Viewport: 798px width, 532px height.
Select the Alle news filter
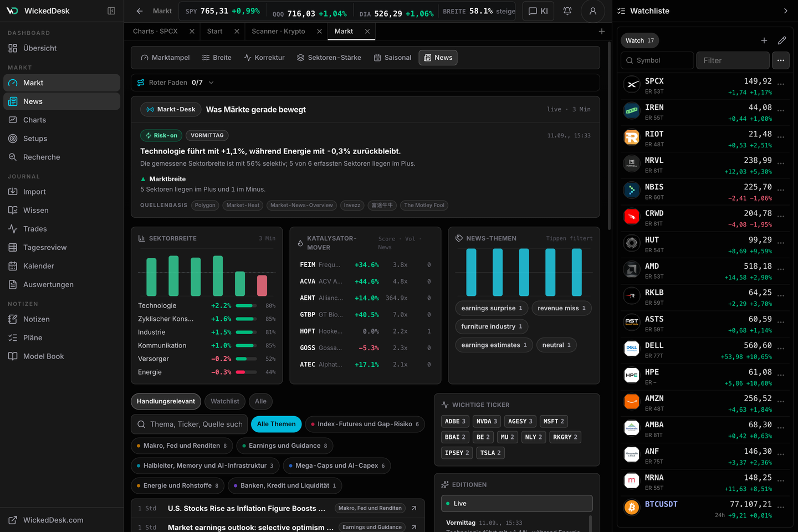pyautogui.click(x=260, y=401)
